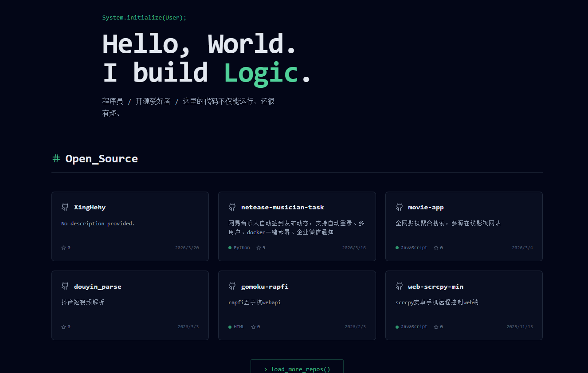Viewport: 588px width, 373px height.
Task: Click the star icon on web-scrcpy-min card
Action: 436,327
